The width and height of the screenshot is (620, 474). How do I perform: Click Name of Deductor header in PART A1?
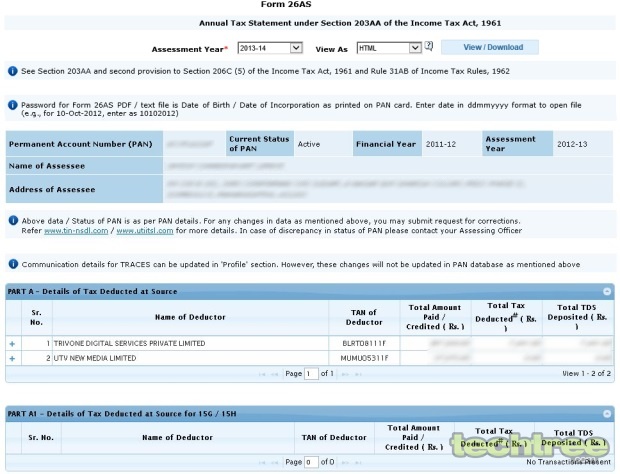tap(178, 437)
